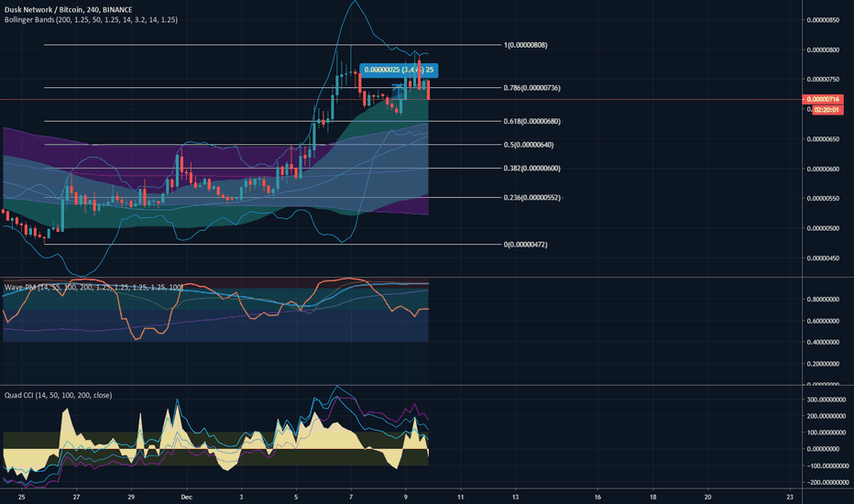
Task: Click price axis label 0.00000600
Action: coord(823,169)
